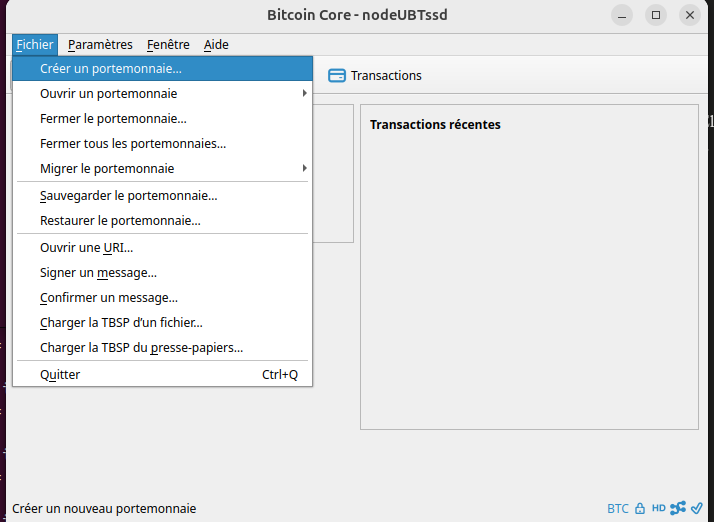Click the wallet encryption lock icon

click(640, 508)
